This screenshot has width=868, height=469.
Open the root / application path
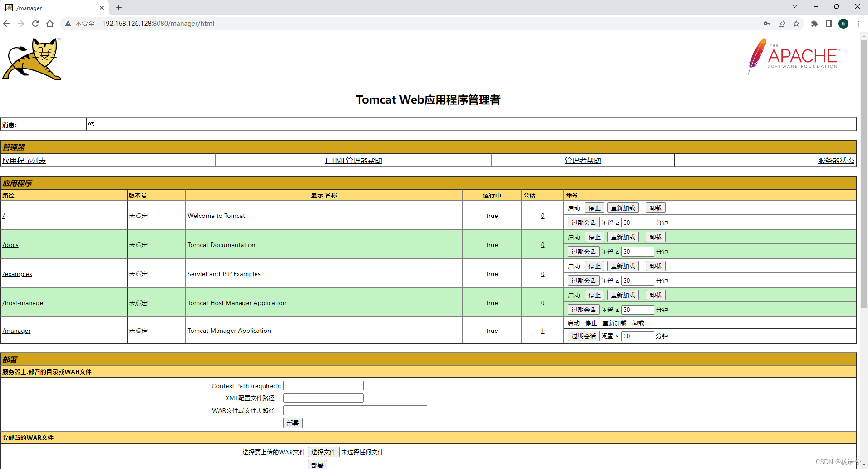tap(4, 216)
